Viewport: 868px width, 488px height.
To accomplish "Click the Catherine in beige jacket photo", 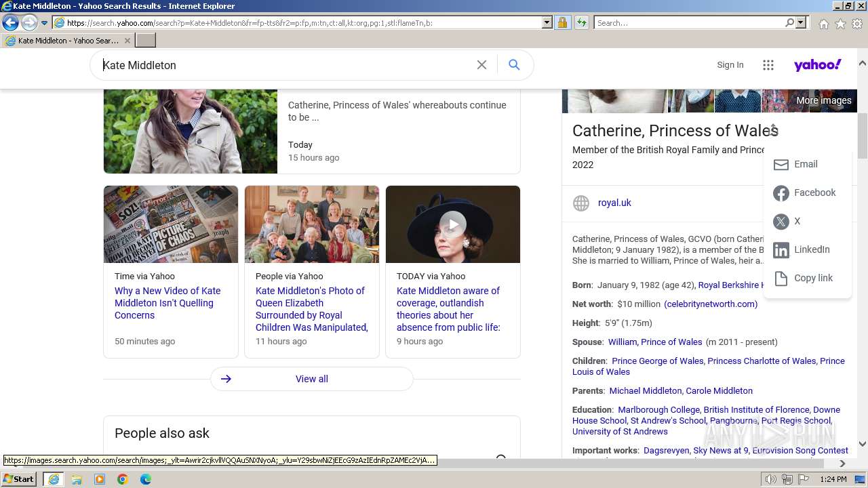I will coord(191,131).
